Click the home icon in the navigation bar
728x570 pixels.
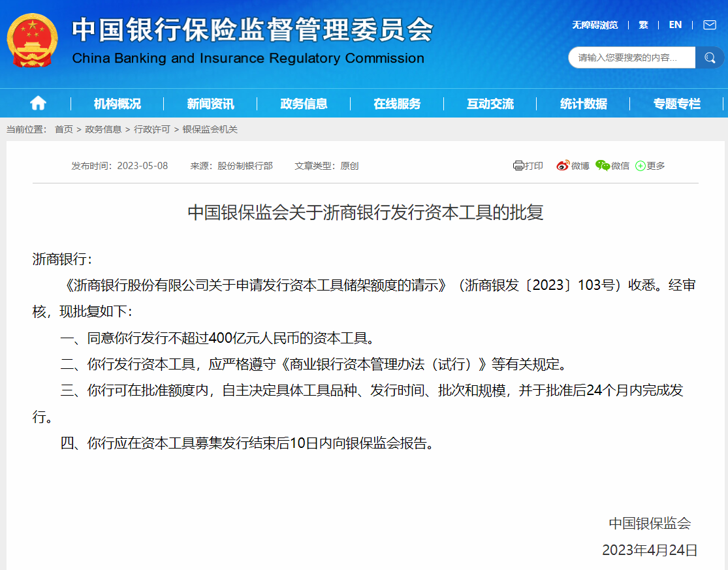click(38, 103)
